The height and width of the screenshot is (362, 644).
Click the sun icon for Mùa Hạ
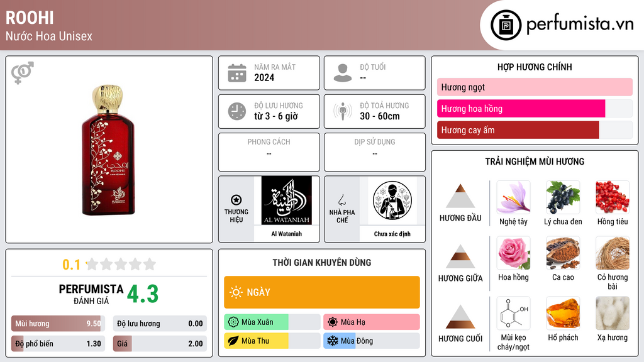tap(333, 322)
